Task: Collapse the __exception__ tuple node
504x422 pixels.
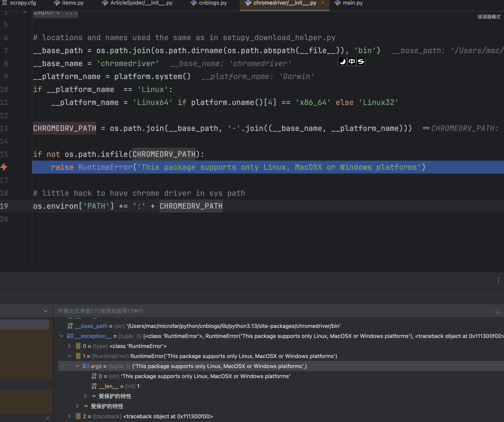Action: click(61, 336)
